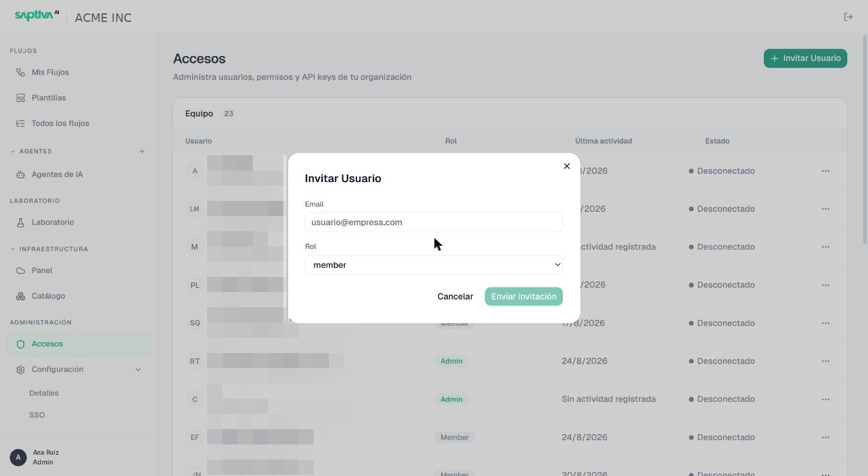868x476 pixels.
Task: Close the Invitar Usuario dialog
Action: (x=566, y=166)
